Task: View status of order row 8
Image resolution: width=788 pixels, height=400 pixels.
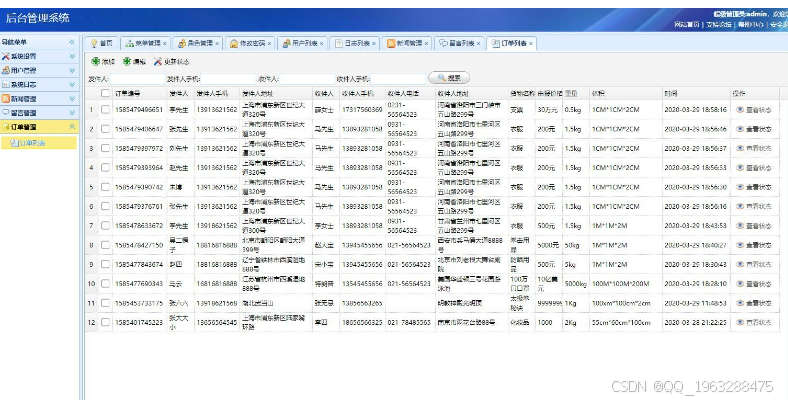Action: point(753,245)
